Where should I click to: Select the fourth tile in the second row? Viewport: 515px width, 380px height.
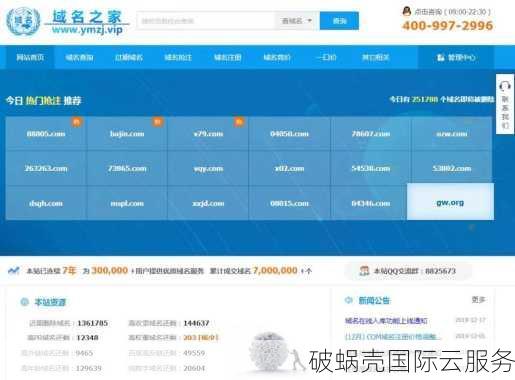289,168
